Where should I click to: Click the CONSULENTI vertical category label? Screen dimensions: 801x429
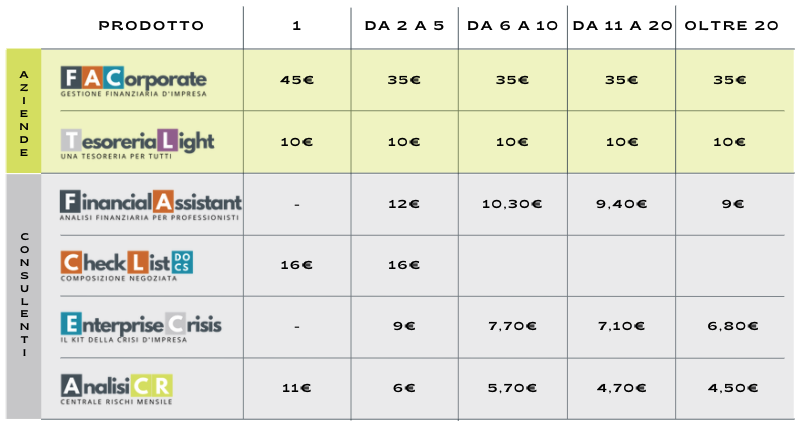(24, 294)
